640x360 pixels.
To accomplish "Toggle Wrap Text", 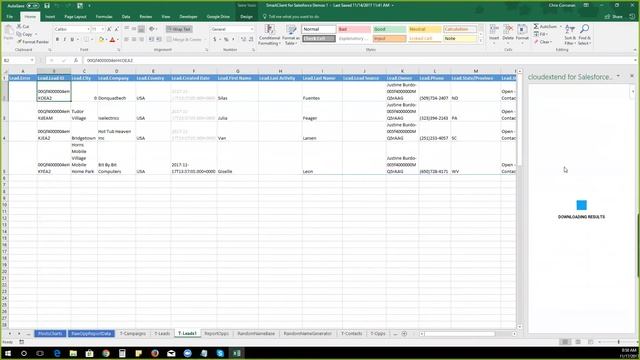I will click(179, 29).
